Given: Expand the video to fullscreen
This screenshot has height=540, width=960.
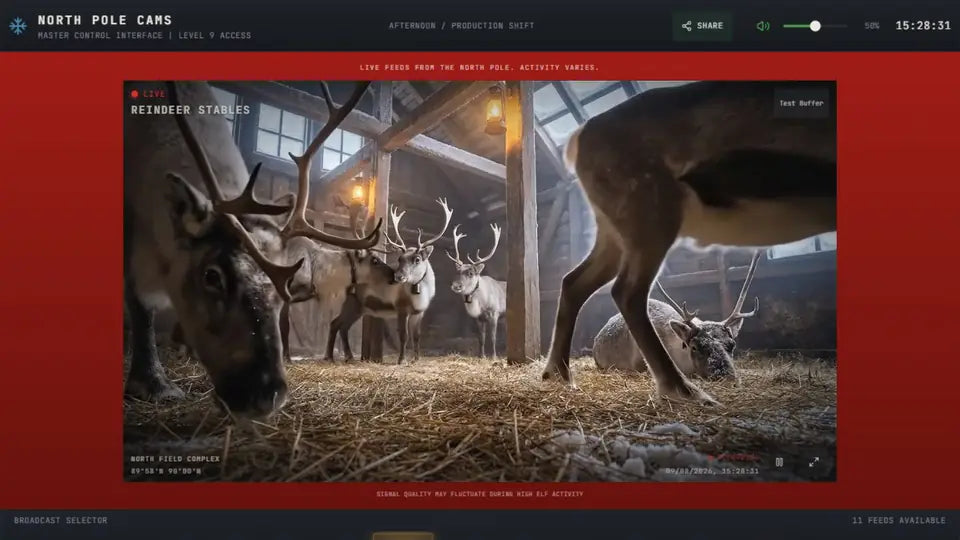Looking at the screenshot, I should [814, 462].
